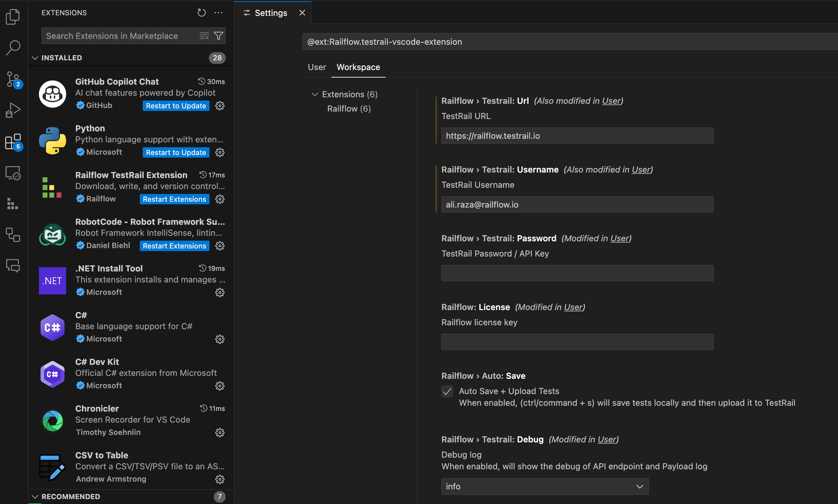Follow User link beside Railflow: License
This screenshot has height=504, width=838.
pos(573,307)
